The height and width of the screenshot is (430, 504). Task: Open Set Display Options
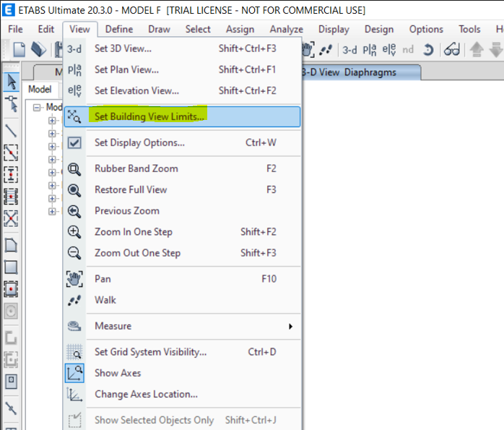[x=182, y=142]
